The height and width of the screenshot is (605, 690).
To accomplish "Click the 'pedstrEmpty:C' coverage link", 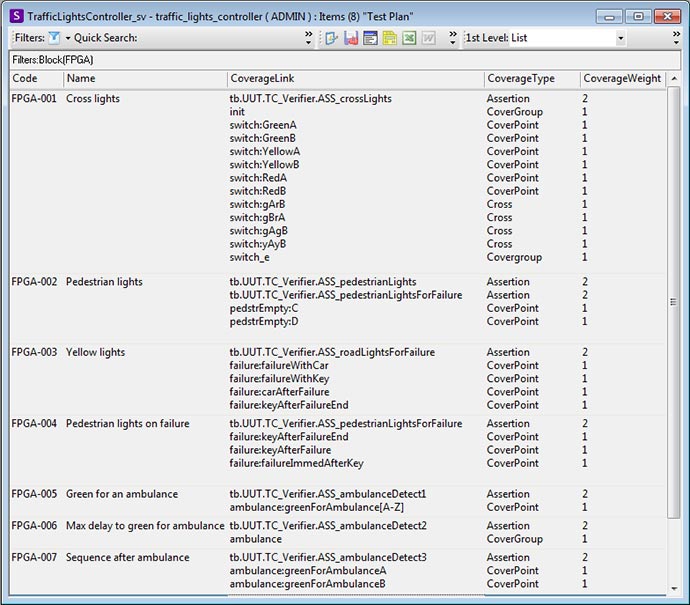I will pyautogui.click(x=264, y=308).
